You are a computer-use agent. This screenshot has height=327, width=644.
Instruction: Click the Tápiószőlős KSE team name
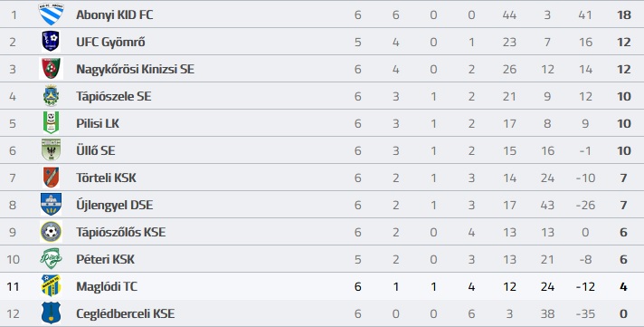(x=121, y=232)
